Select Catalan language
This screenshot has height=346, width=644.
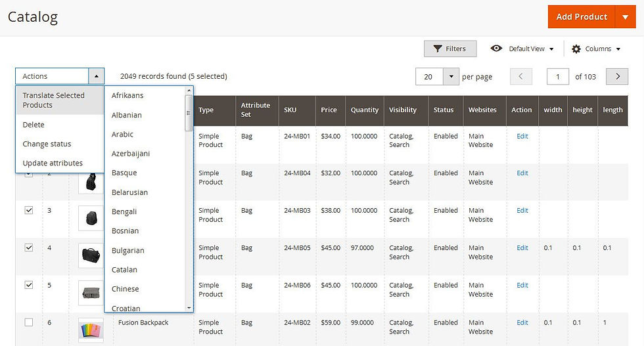click(124, 270)
